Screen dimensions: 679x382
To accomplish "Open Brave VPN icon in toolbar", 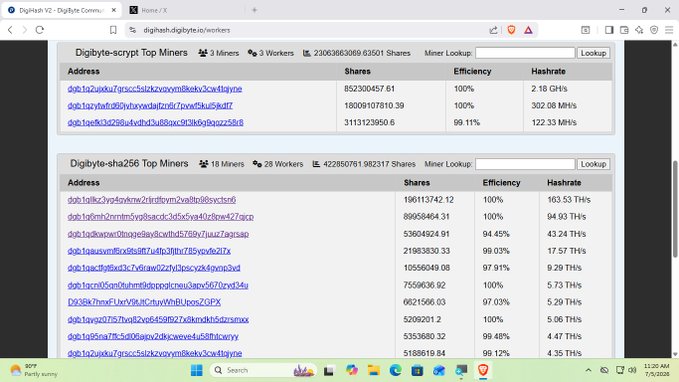I will (654, 30).
